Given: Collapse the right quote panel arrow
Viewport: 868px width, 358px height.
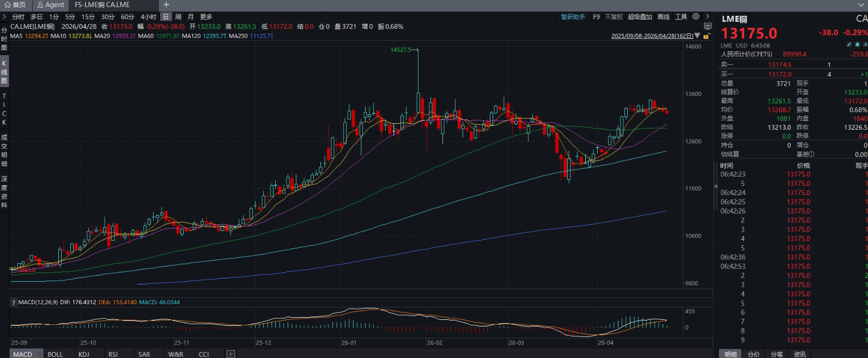Looking at the screenshot, I should (716, 186).
